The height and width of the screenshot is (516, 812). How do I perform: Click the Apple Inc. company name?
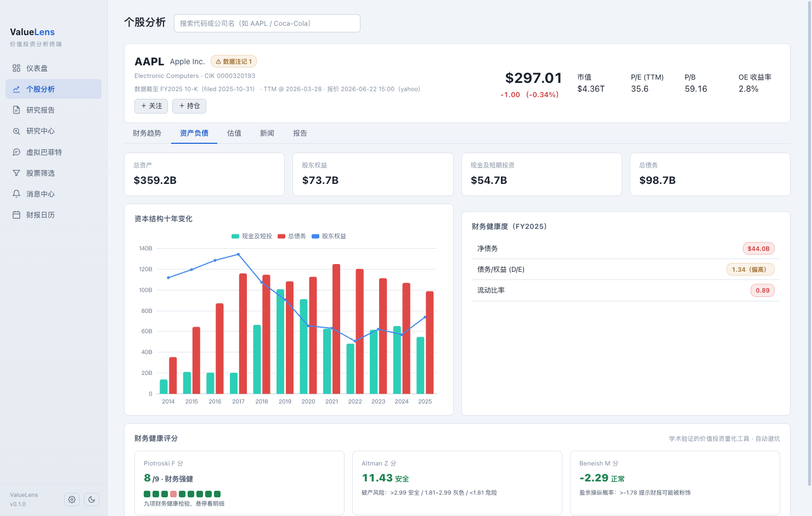tap(187, 61)
